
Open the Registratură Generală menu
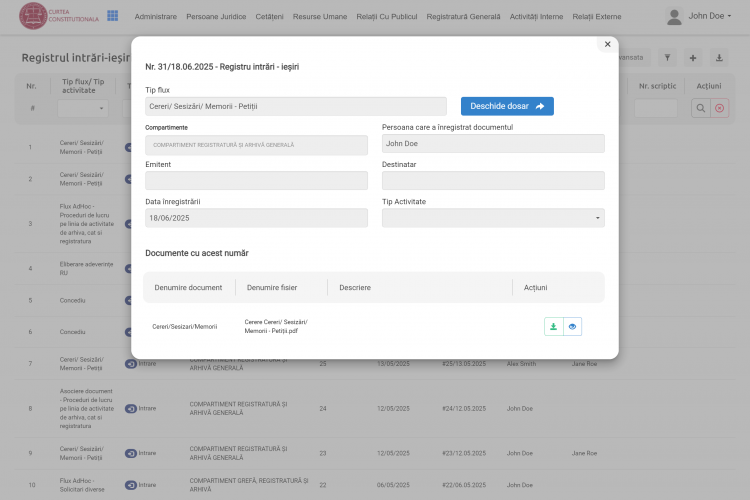(463, 17)
